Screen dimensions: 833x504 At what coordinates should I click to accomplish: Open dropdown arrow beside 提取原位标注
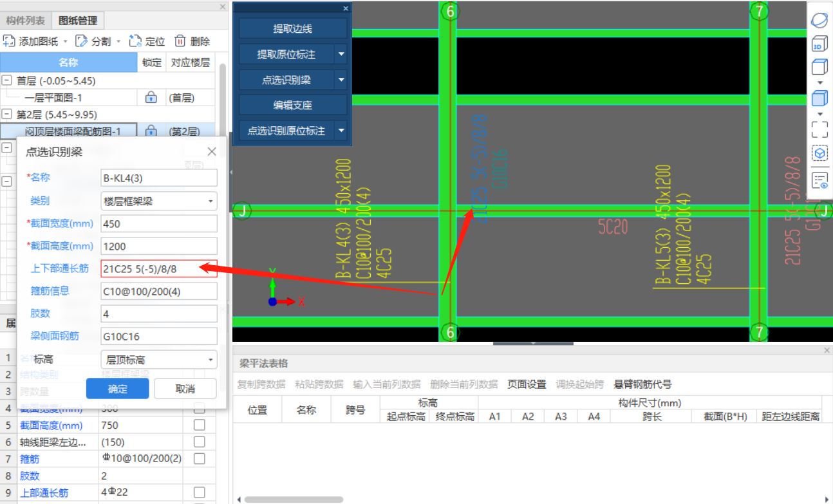341,55
